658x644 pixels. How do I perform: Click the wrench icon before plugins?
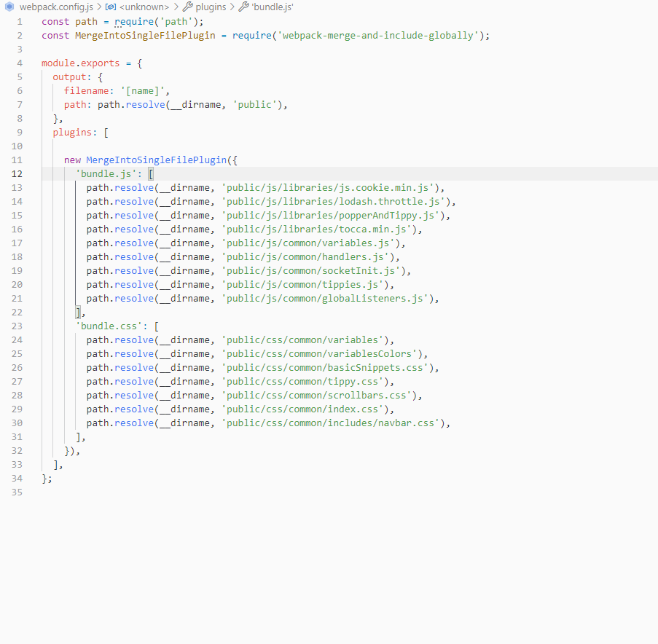point(187,7)
